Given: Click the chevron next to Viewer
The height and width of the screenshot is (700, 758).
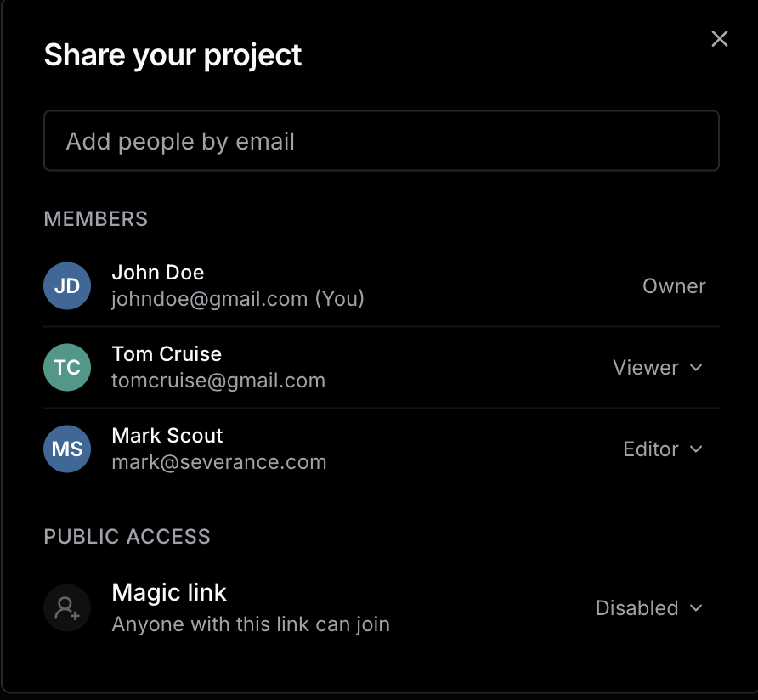Looking at the screenshot, I should click(696, 368).
